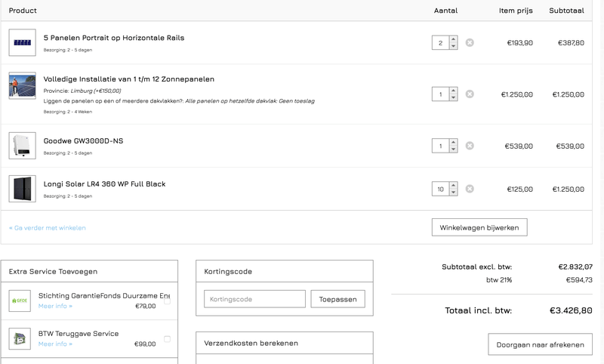Decrease quantity of Longi Solar LR4
Screen dimensions: 604x364
(454, 193)
